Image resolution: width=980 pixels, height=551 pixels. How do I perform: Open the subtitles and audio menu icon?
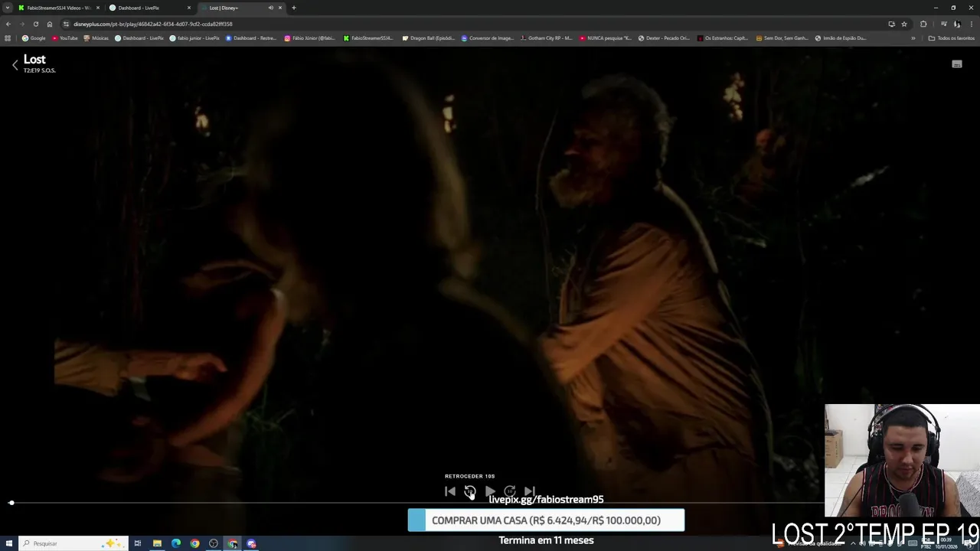[957, 64]
